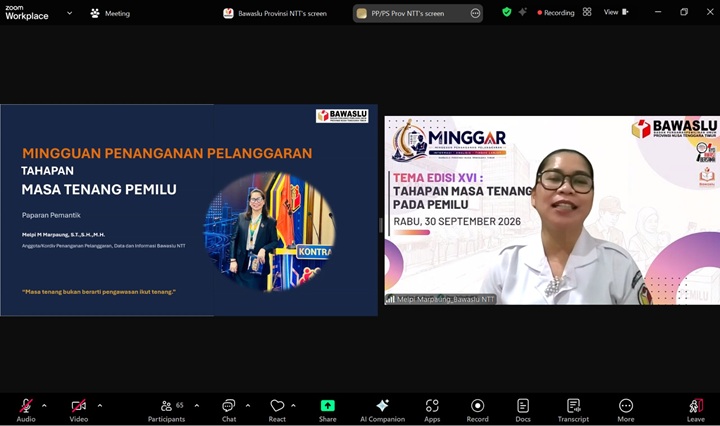The image size is (720, 426).
Task: Expand participants options arrow
Action: (197, 406)
